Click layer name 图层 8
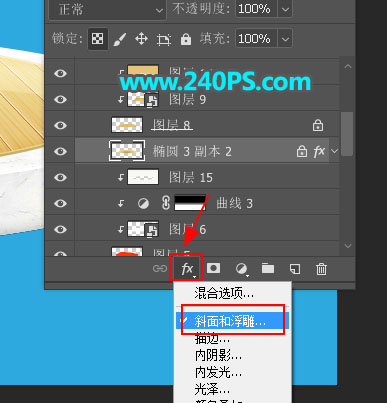The width and height of the screenshot is (387, 403). pos(172,125)
